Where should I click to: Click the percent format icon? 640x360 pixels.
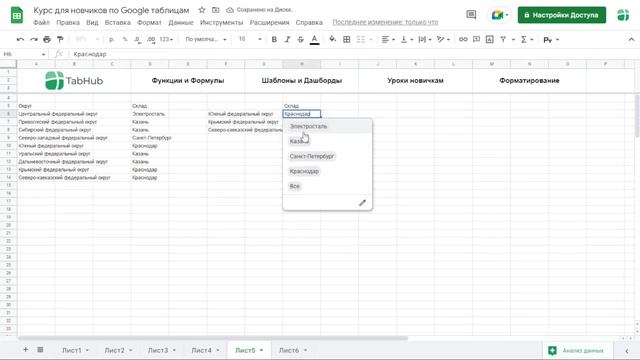125,40
